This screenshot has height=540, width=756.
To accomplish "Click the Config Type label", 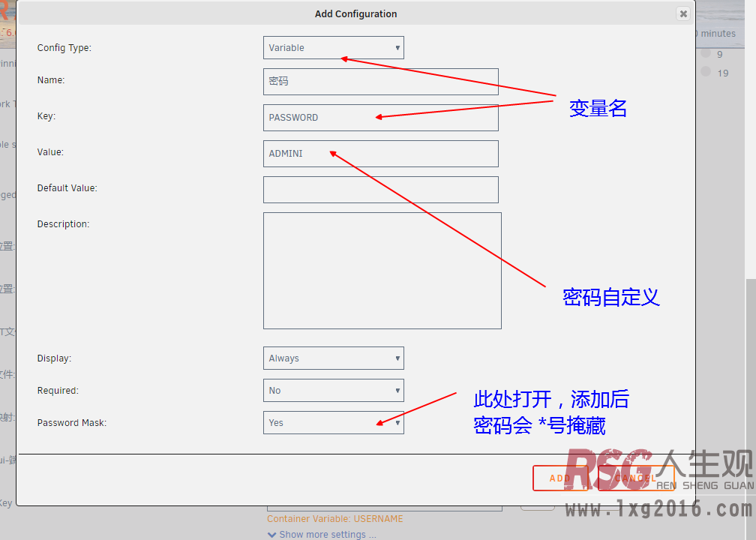I will pyautogui.click(x=64, y=48).
